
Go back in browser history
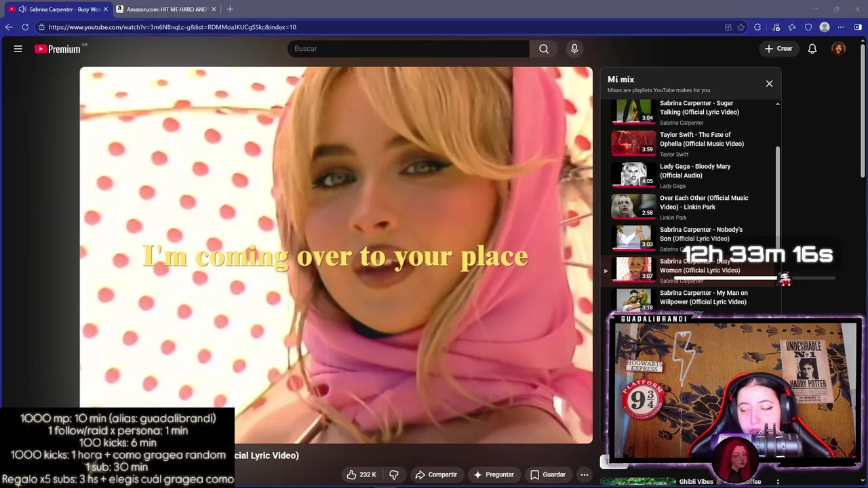tap(9, 27)
